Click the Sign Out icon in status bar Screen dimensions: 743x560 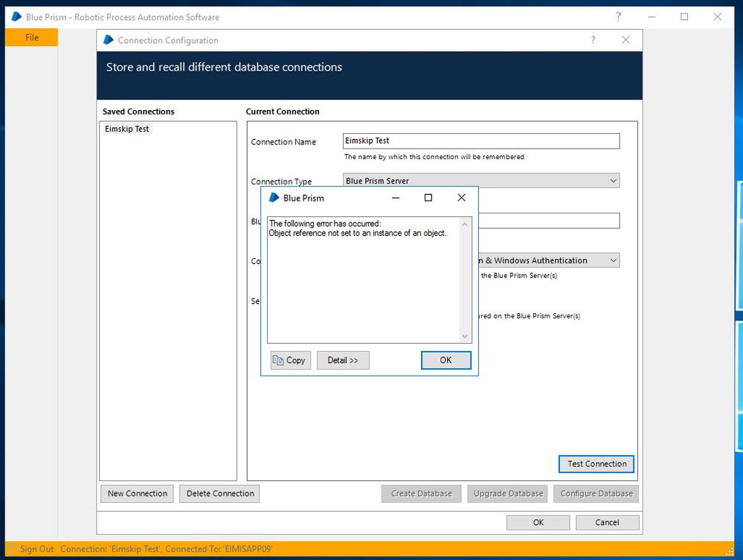coord(13,549)
